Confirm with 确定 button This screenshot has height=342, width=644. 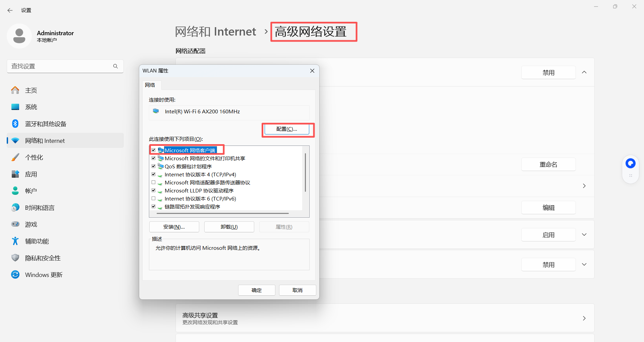click(257, 290)
